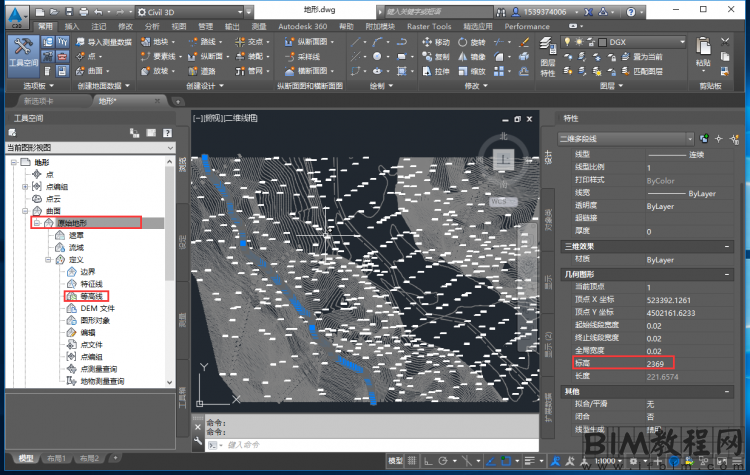Click the 标高 elevation value 2369
This screenshot has height=475, width=750.
[655, 364]
